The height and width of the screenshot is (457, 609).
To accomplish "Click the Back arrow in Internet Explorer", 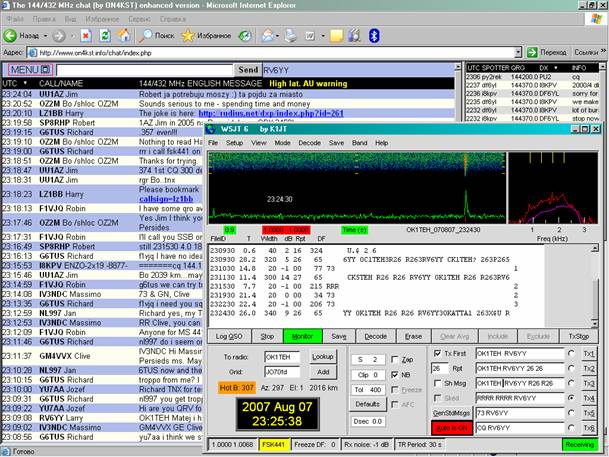I will point(10,36).
